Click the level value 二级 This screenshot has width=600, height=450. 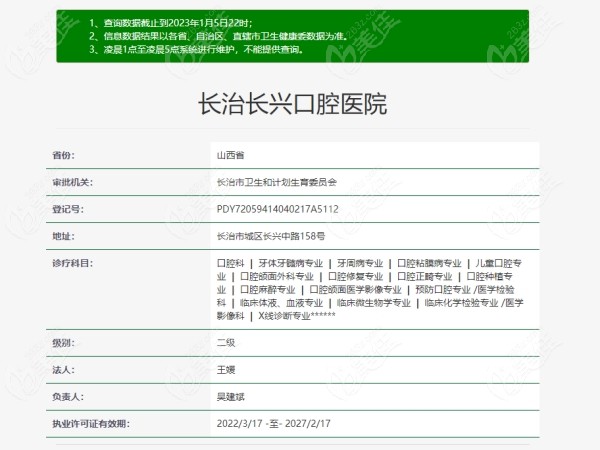225,342
